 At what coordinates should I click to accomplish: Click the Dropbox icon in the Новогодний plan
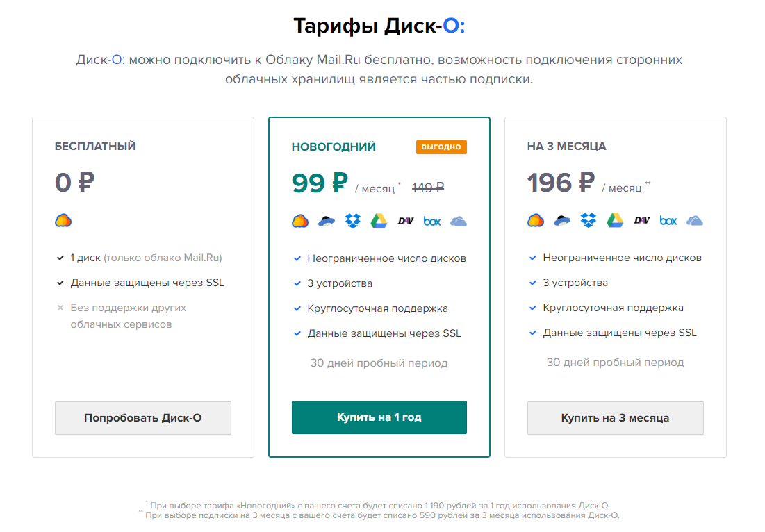(x=353, y=222)
